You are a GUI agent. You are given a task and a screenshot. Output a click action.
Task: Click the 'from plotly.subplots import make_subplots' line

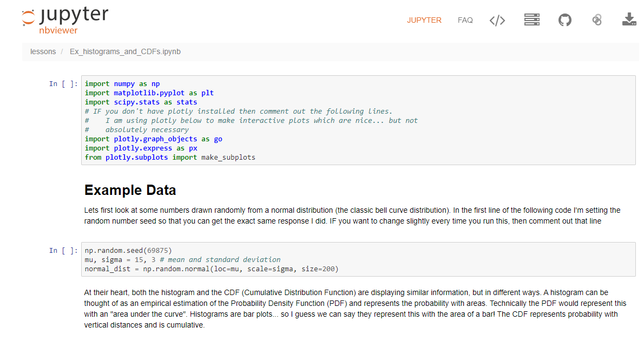pos(169,158)
